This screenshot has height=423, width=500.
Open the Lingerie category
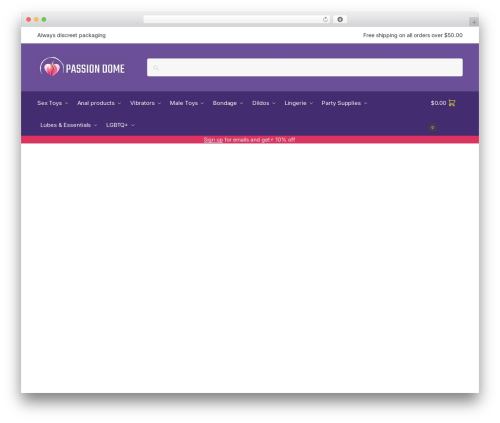coord(295,103)
